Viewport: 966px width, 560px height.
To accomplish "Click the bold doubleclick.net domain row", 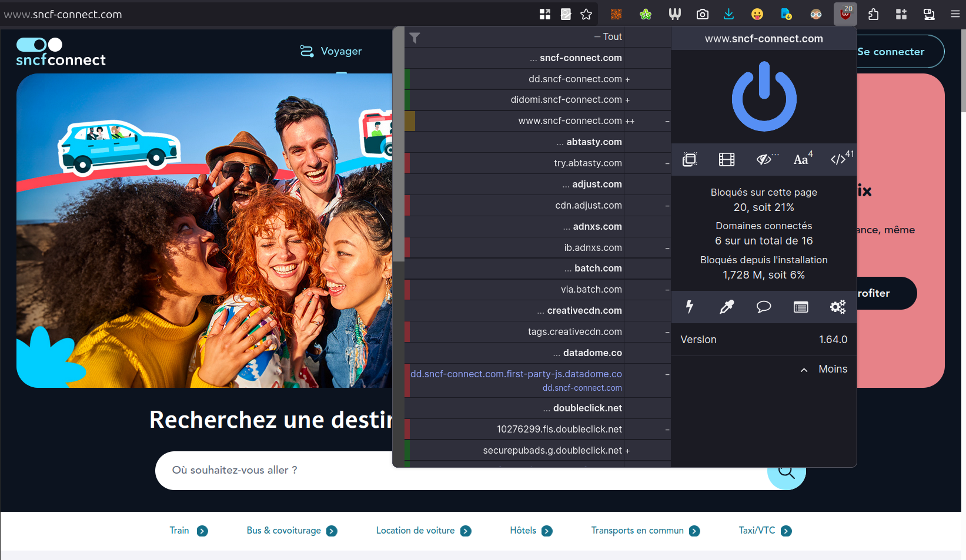I will point(537,408).
